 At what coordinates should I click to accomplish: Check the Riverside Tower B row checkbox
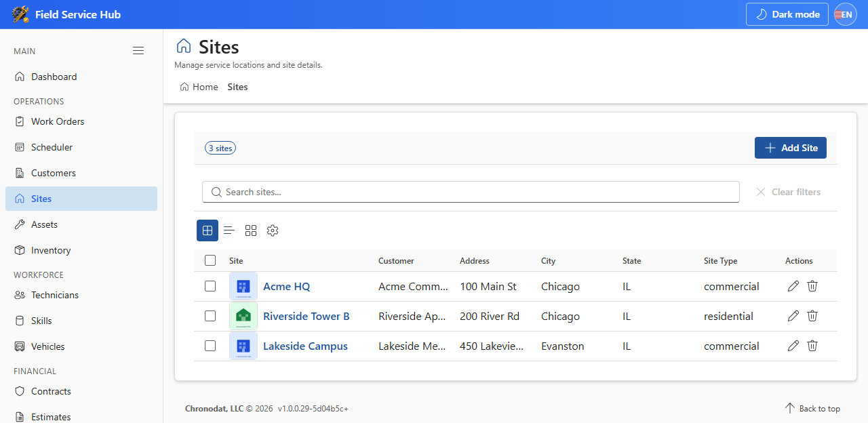click(210, 316)
